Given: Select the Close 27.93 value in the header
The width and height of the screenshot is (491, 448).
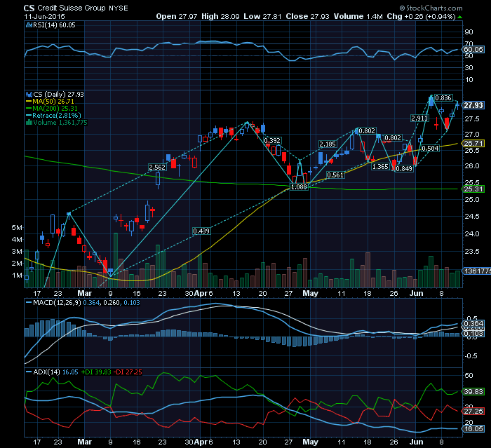Looking at the screenshot, I should click(x=307, y=16).
